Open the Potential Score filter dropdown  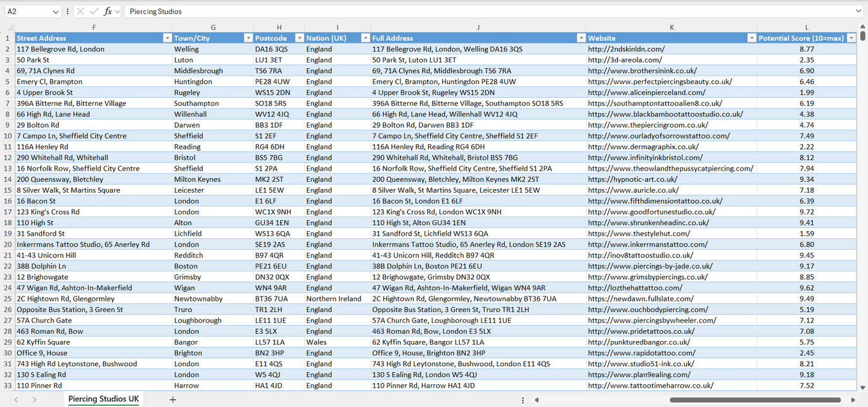point(851,38)
